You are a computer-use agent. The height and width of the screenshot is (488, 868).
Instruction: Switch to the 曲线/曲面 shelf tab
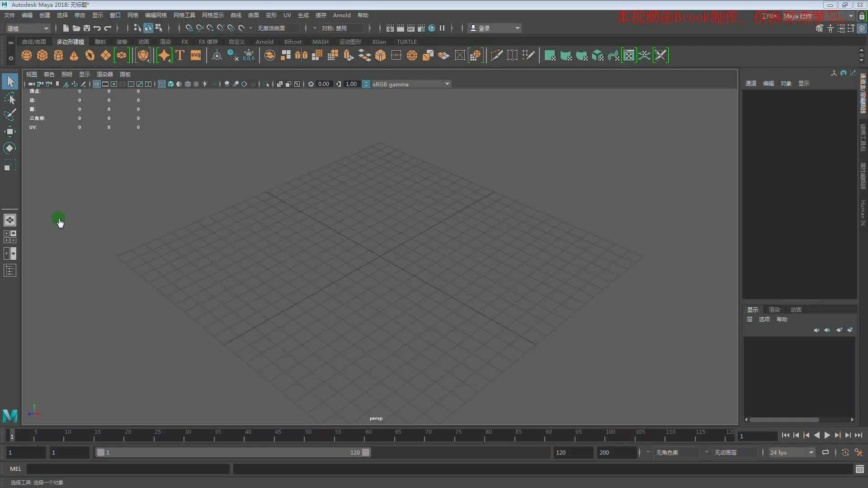(x=34, y=42)
